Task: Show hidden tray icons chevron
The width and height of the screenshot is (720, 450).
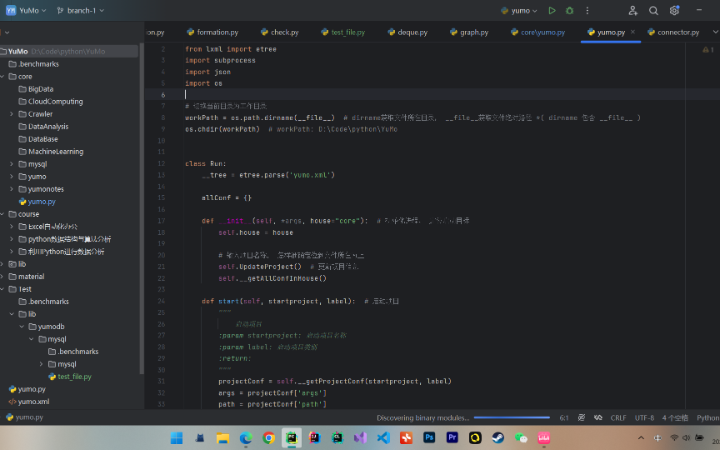Action: 641,438
